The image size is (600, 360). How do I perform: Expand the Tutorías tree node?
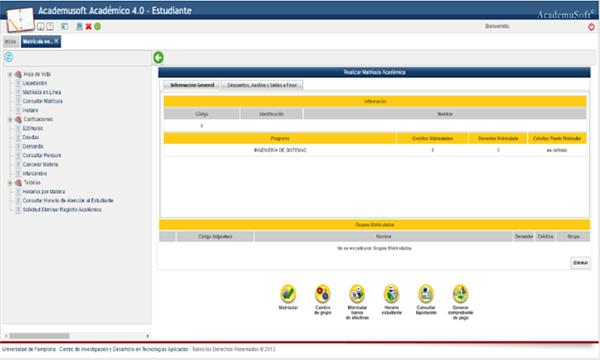(x=10, y=182)
